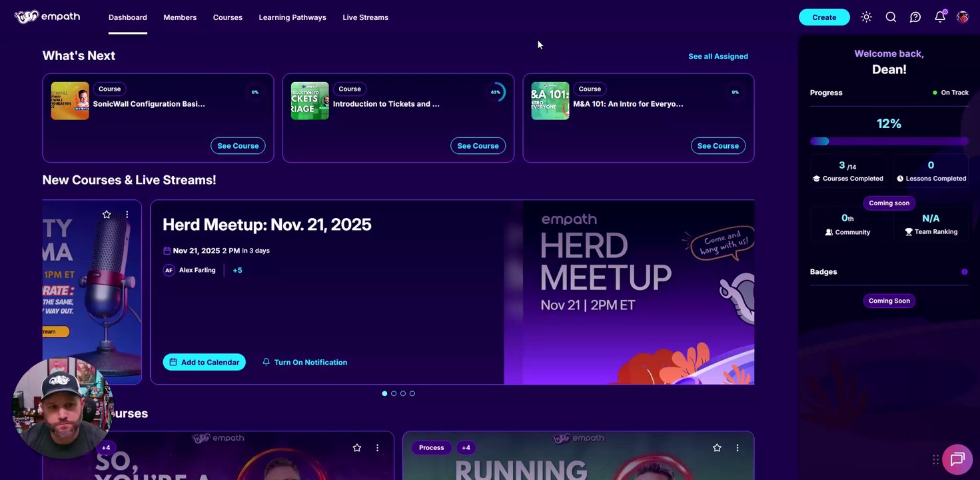Select first carousel dot
The image size is (980, 480).
coord(384,393)
